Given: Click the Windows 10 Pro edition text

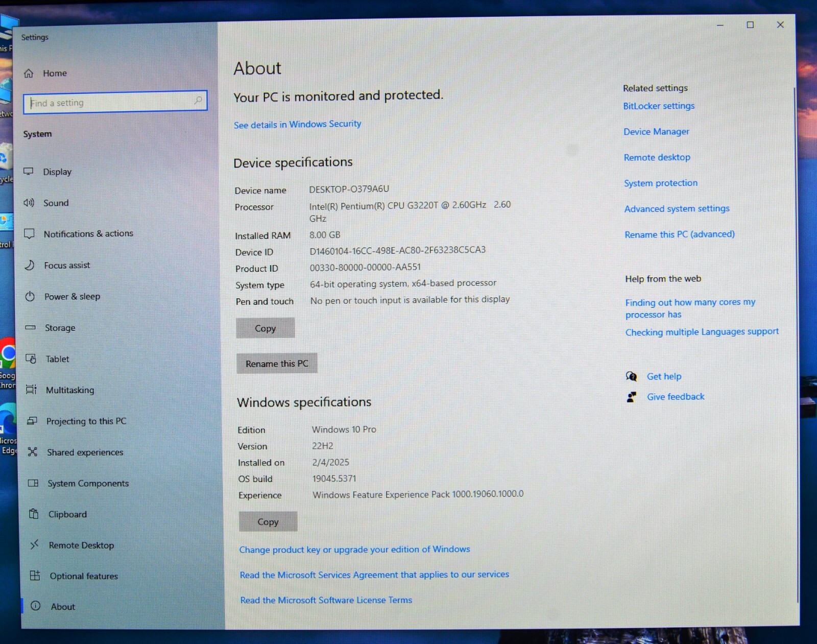Looking at the screenshot, I should coord(344,430).
